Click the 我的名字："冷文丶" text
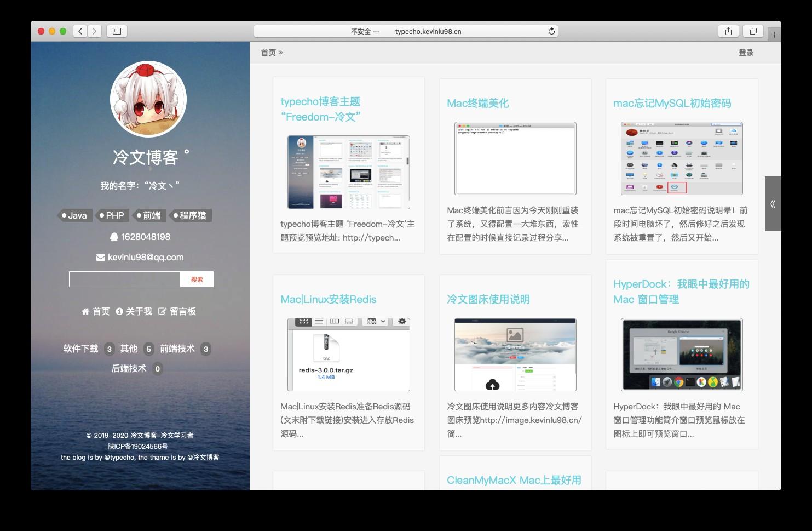 click(140, 186)
